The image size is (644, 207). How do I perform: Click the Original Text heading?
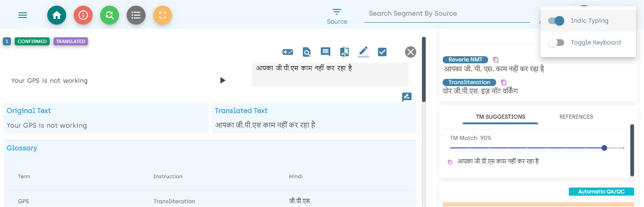(29, 111)
